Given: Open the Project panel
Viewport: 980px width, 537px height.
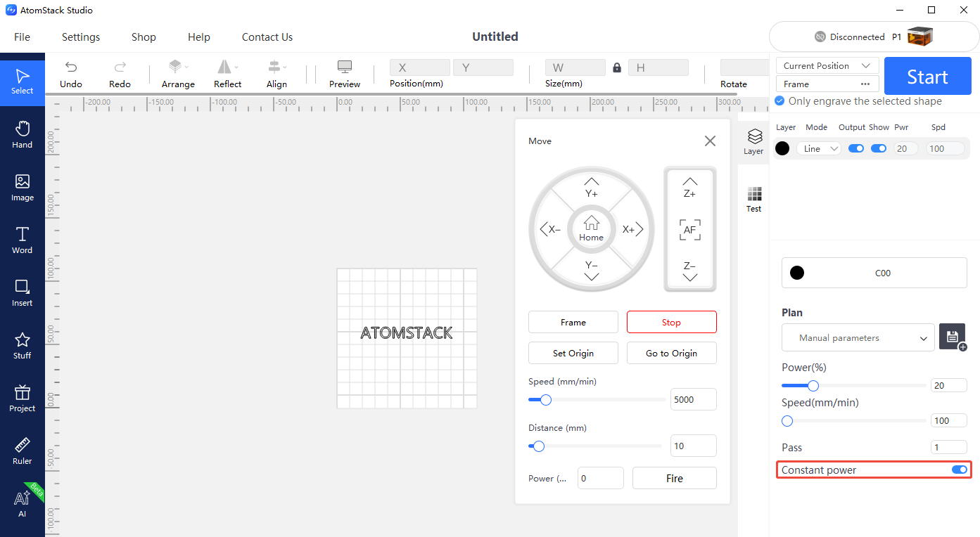Looking at the screenshot, I should click(23, 398).
